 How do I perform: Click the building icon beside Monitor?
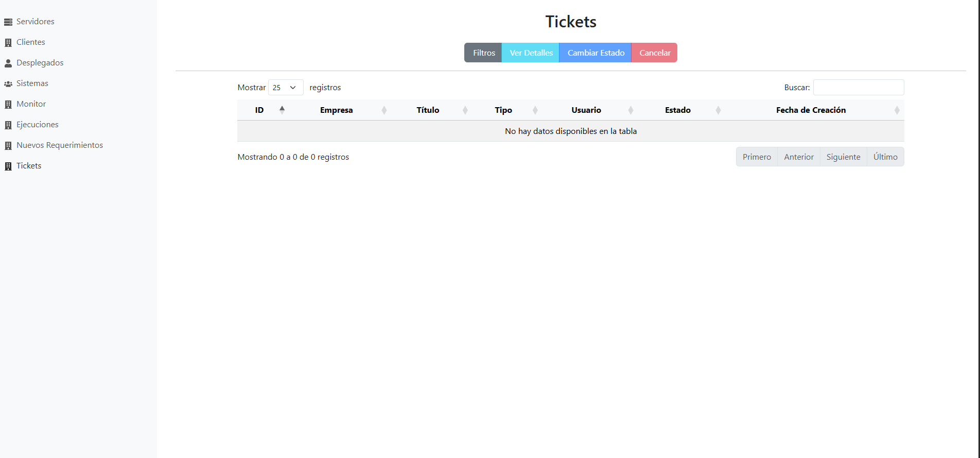tap(8, 105)
